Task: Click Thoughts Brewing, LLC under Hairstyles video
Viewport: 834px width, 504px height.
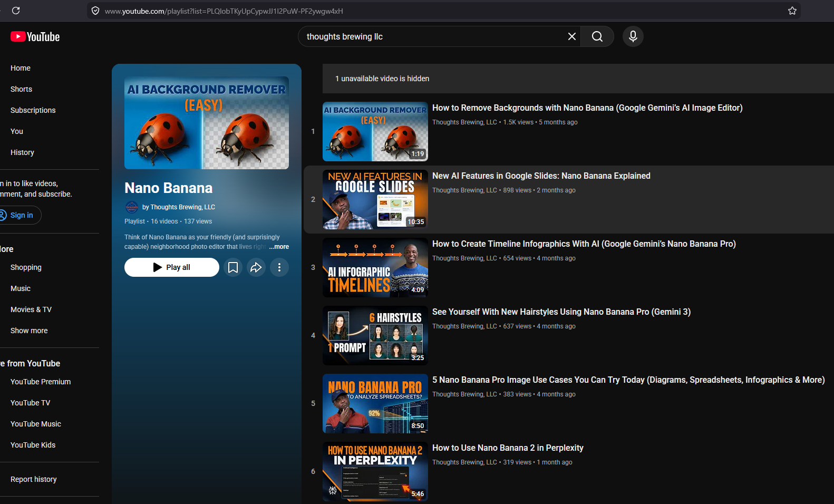Action: [464, 326]
